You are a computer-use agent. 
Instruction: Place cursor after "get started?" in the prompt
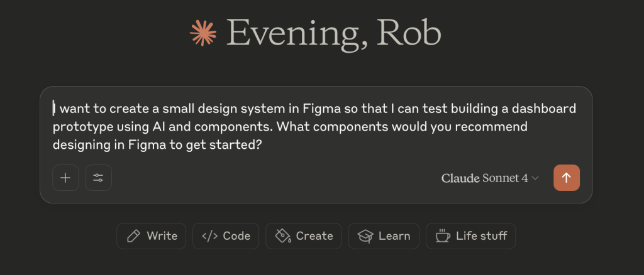(262, 144)
